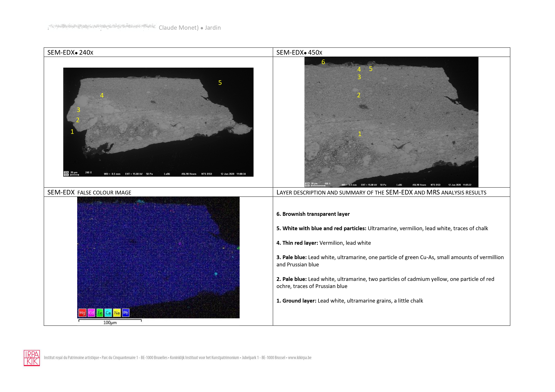This screenshot has width=555, height=392.
Task: Open the www.kikirpa.be link
Action: click(300, 357)
